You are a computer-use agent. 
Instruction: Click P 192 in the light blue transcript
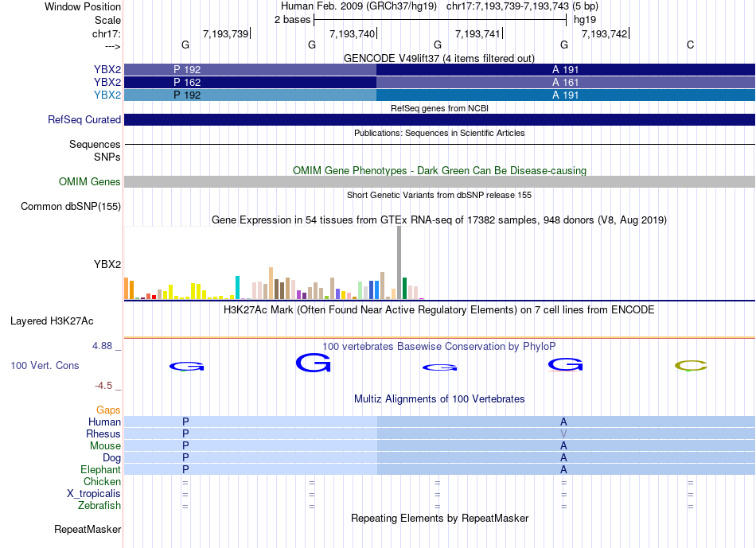(x=250, y=95)
